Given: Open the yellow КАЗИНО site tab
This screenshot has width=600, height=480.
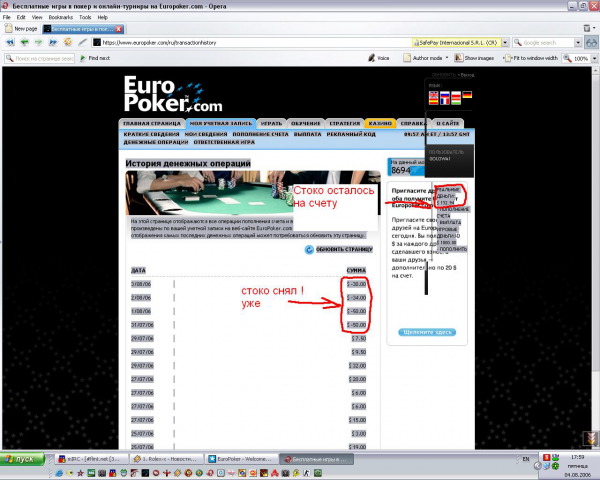Looking at the screenshot, I should click(380, 123).
